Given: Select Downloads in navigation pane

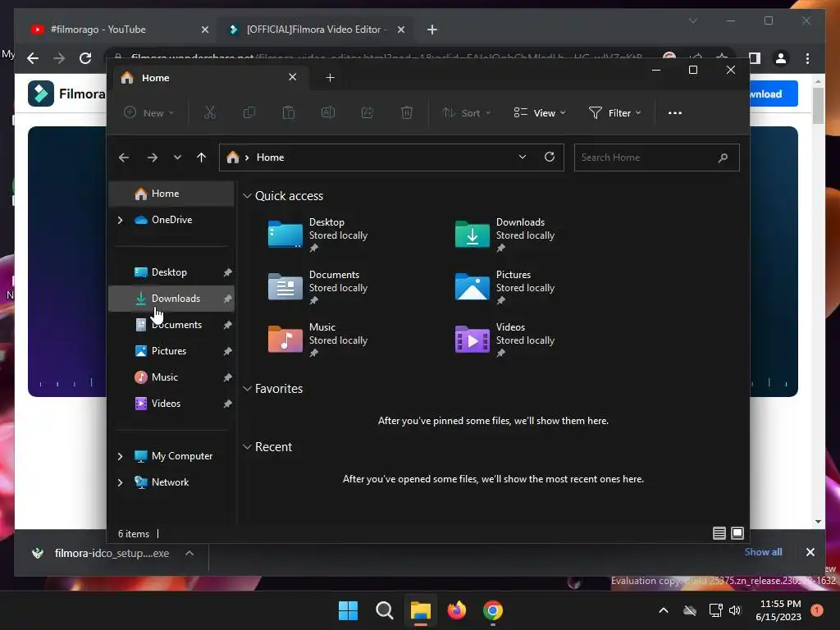Looking at the screenshot, I should click(171, 299).
